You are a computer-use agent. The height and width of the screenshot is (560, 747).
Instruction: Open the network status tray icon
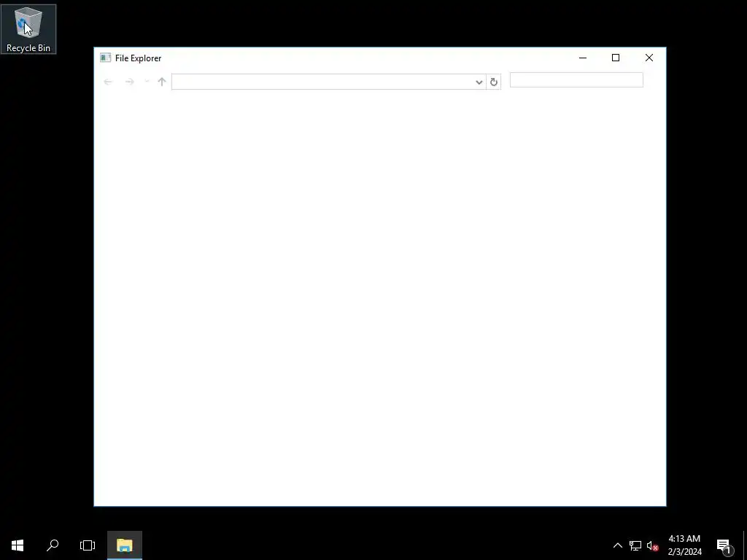(635, 545)
